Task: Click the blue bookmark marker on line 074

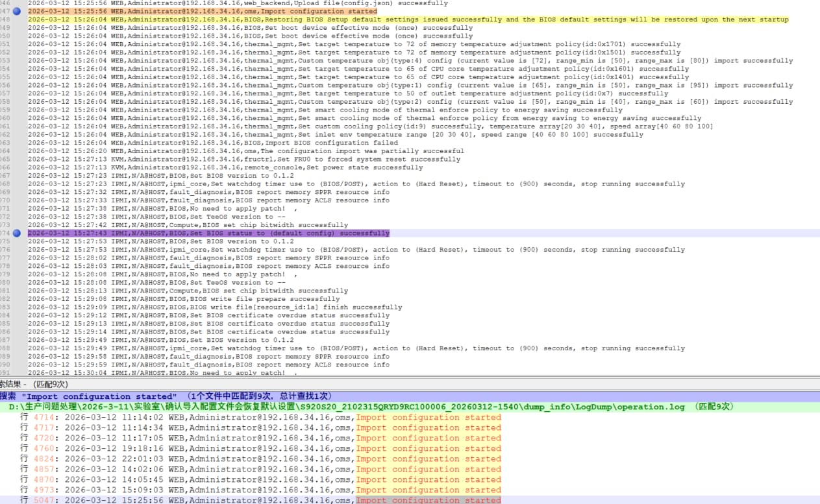Action: (x=17, y=233)
